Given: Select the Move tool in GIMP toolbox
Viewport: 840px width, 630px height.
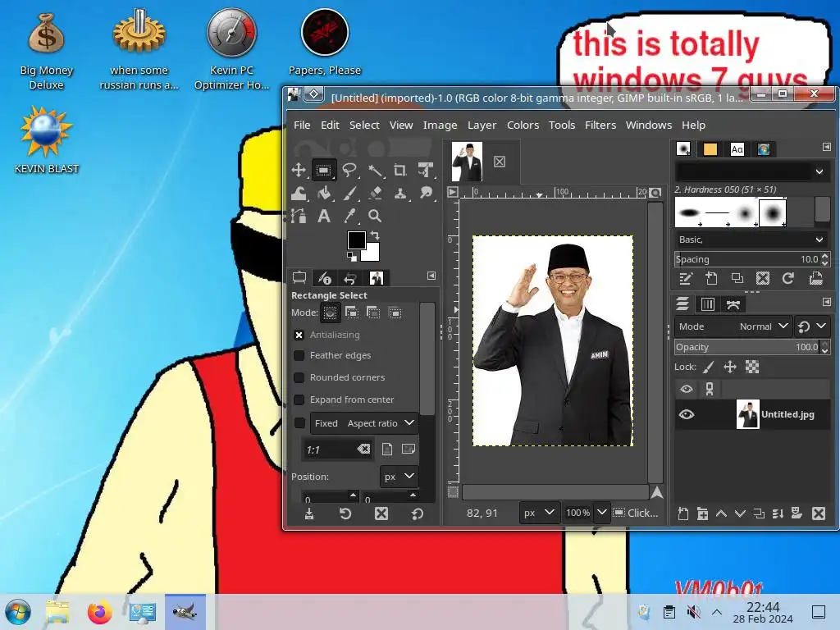Looking at the screenshot, I should click(x=299, y=171).
